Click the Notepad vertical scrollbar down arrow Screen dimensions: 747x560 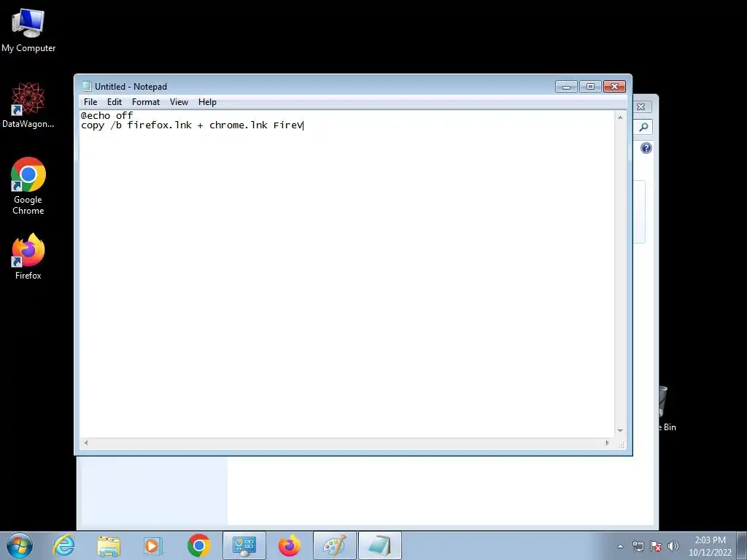point(620,430)
